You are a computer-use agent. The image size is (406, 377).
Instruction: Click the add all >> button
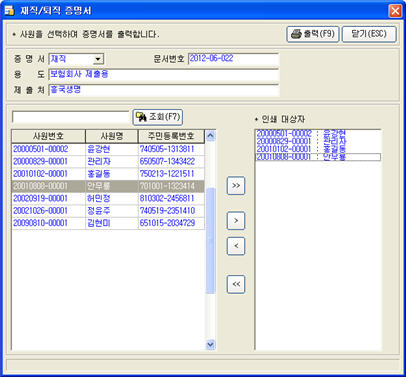pyautogui.click(x=236, y=186)
